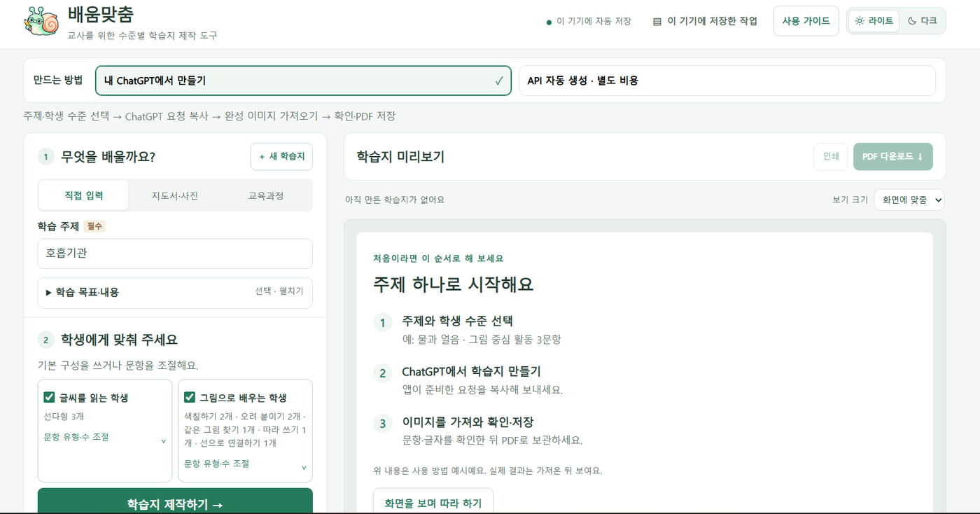The width and height of the screenshot is (980, 514).
Task: Tick off the 글씨를 읽는 학생 checkbox
Action: click(49, 397)
